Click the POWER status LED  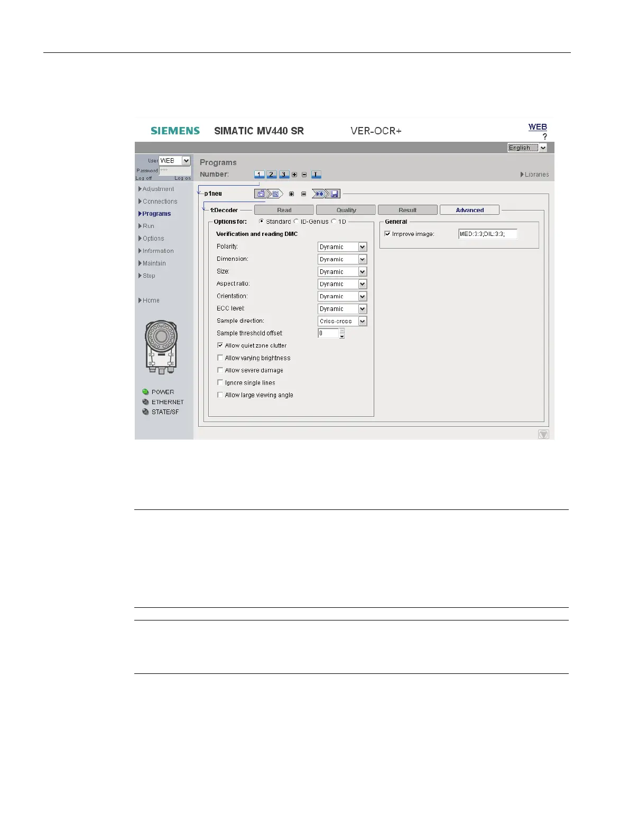click(x=145, y=392)
